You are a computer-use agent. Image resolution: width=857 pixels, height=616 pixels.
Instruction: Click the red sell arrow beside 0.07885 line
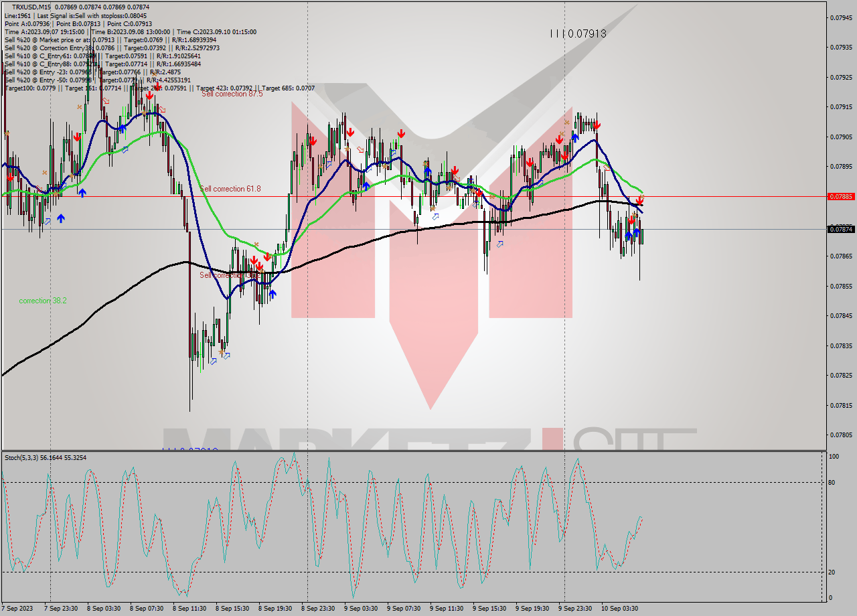click(x=640, y=200)
